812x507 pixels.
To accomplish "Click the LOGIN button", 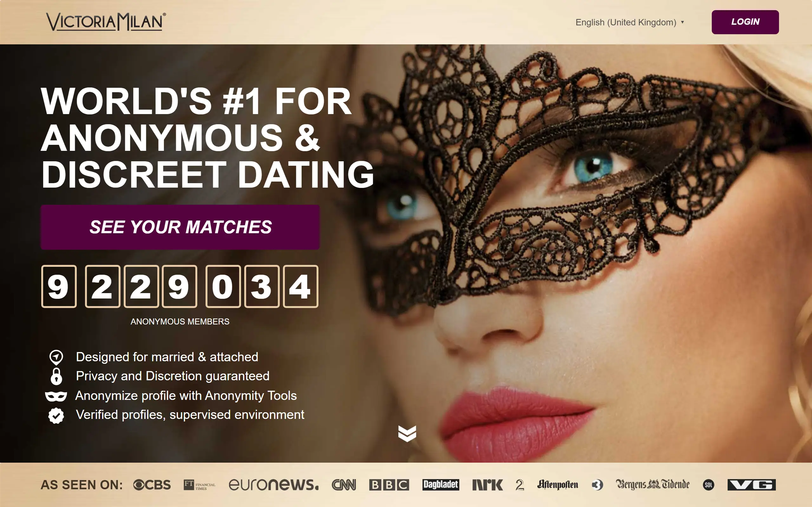I will (x=745, y=22).
